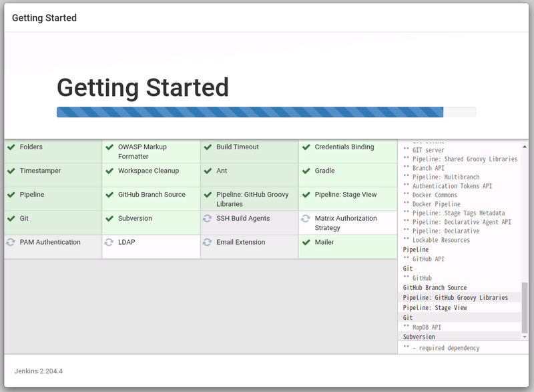Screen dimensions: 534x392
Task: Click '** Branch API' log entry
Action: click(424, 168)
